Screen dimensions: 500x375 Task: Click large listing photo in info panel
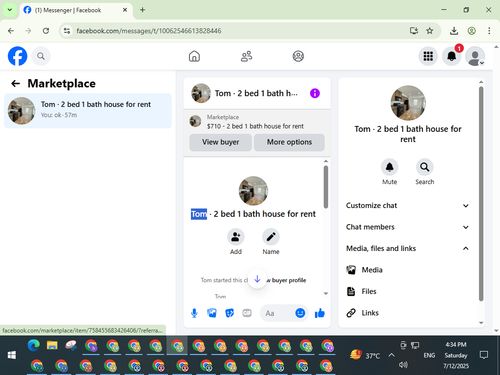coord(408,103)
